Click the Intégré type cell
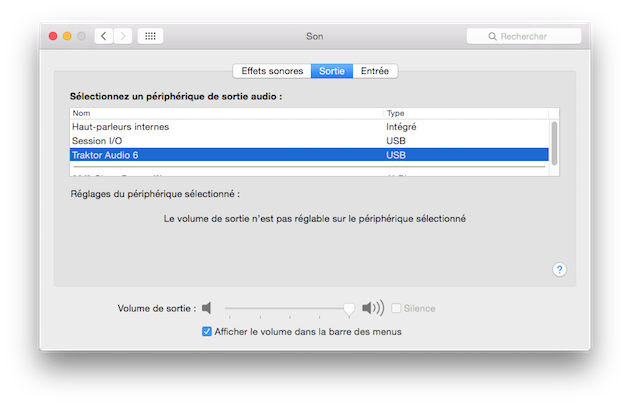Viewport: 630px width, 407px height. point(401,127)
